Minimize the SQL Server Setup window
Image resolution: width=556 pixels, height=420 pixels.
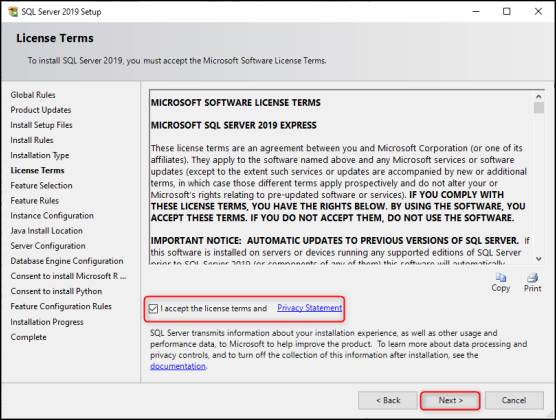tap(476, 11)
